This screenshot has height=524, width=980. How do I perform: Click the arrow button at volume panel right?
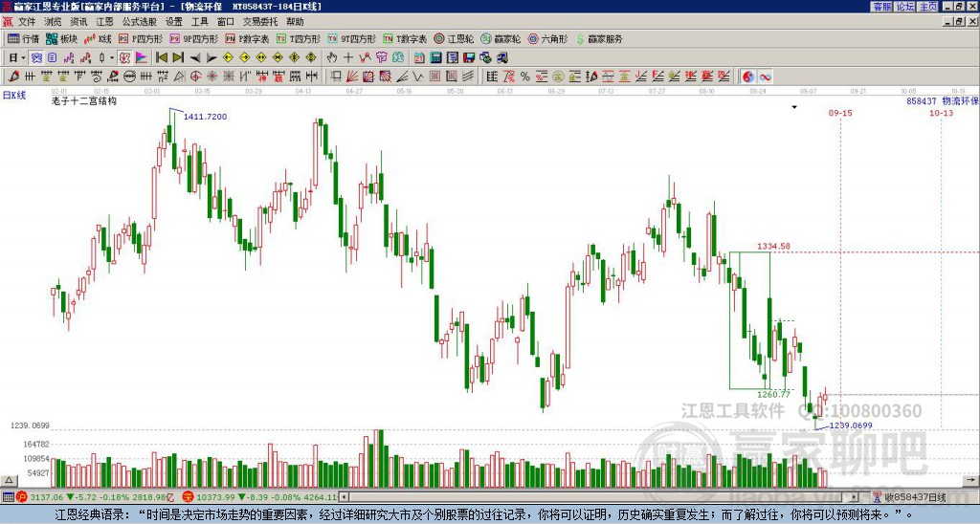[970, 480]
